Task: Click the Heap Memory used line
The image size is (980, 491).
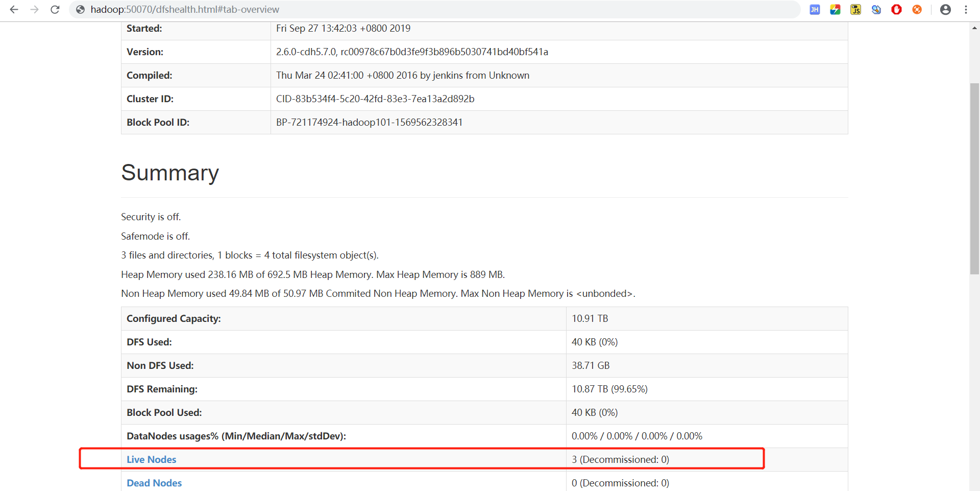Action: tap(313, 274)
